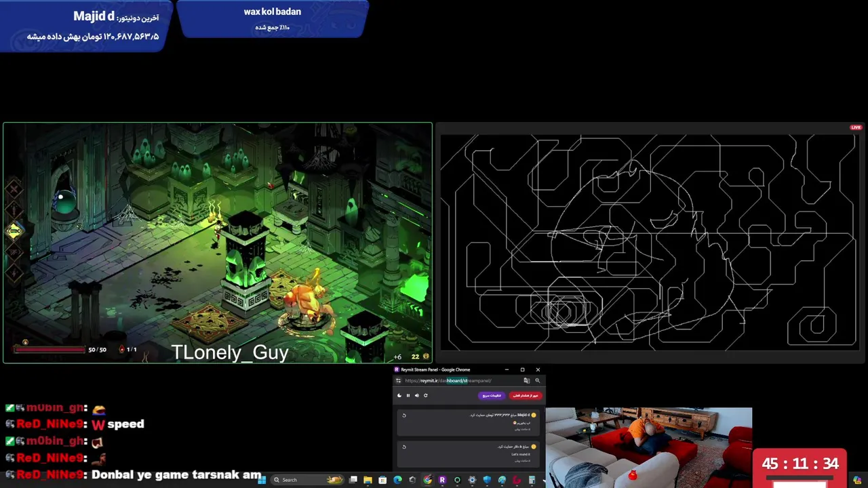Click the red skip current alert button
The image size is (868, 488).
click(526, 395)
